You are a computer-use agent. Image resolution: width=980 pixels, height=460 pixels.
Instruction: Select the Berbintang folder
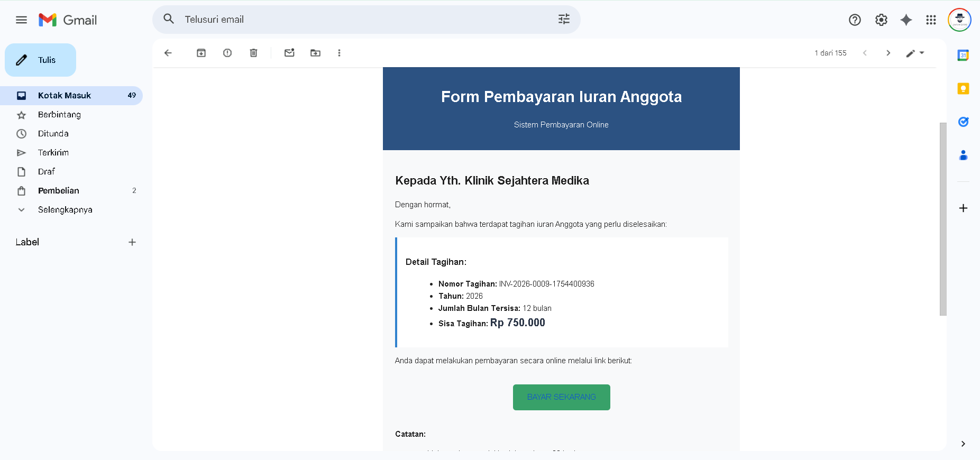click(x=59, y=115)
